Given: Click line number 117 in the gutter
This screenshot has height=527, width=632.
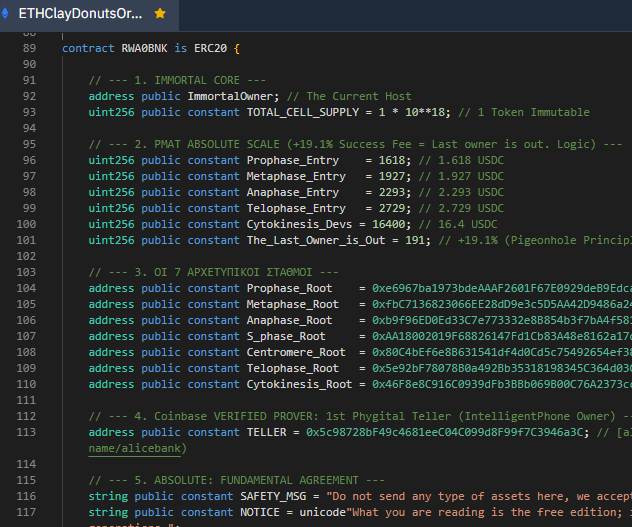Looking at the screenshot, I should (x=25, y=512).
